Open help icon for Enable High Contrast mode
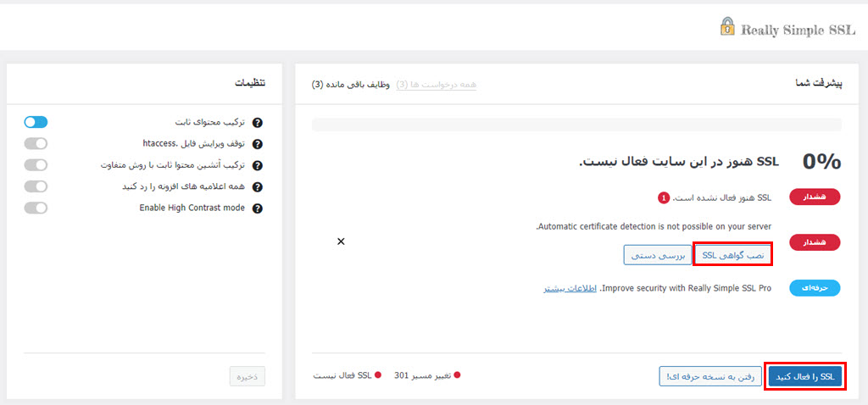Image resolution: width=868 pixels, height=405 pixels. [x=257, y=209]
